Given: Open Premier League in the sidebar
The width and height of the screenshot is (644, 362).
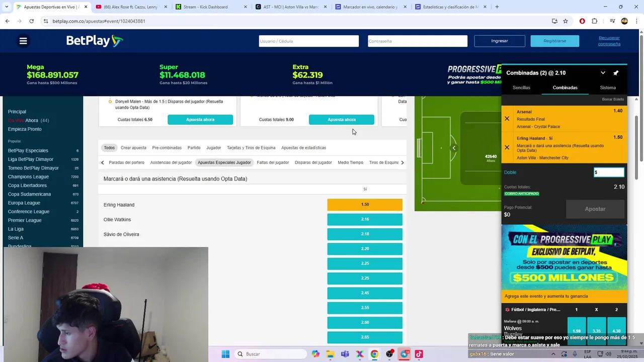Looking at the screenshot, I should coord(25,220).
